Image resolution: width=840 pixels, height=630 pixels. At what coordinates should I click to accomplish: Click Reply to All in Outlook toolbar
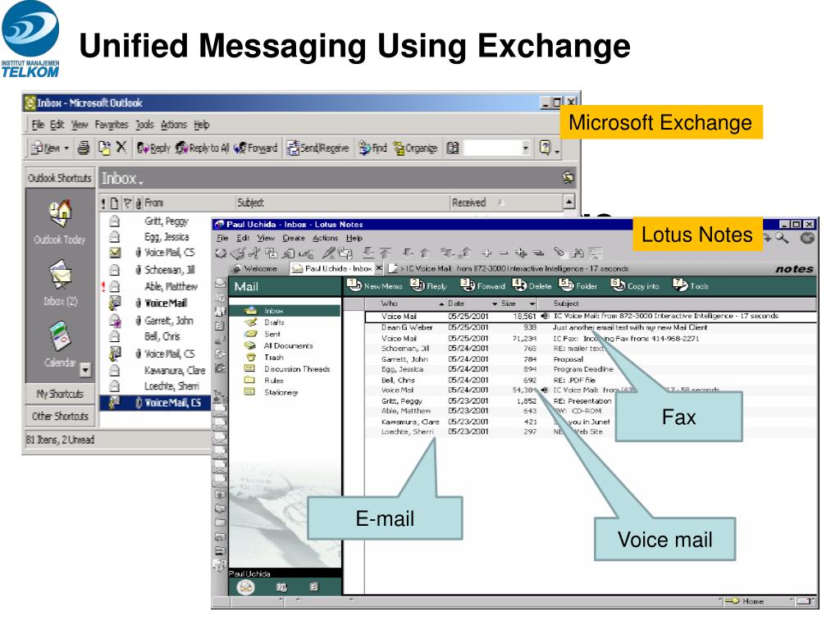202,148
